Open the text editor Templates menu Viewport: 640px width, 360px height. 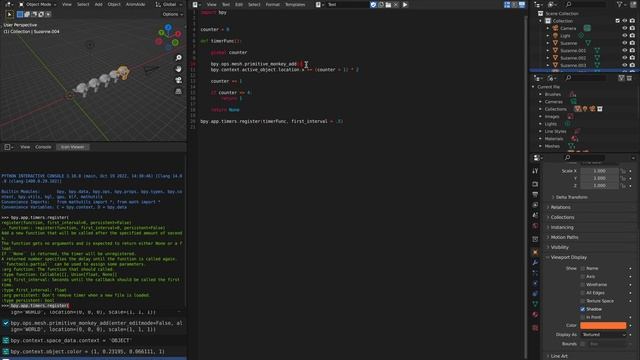(295, 4)
